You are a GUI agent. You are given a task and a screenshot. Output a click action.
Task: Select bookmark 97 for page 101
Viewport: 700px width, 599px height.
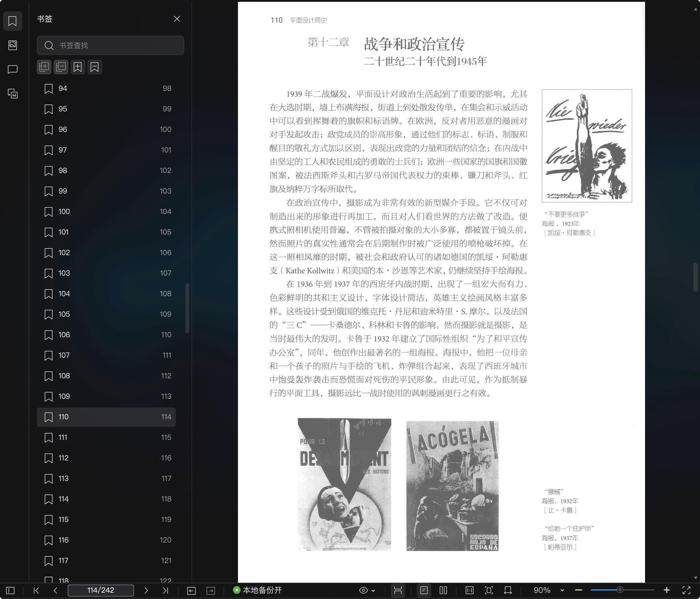tap(106, 150)
